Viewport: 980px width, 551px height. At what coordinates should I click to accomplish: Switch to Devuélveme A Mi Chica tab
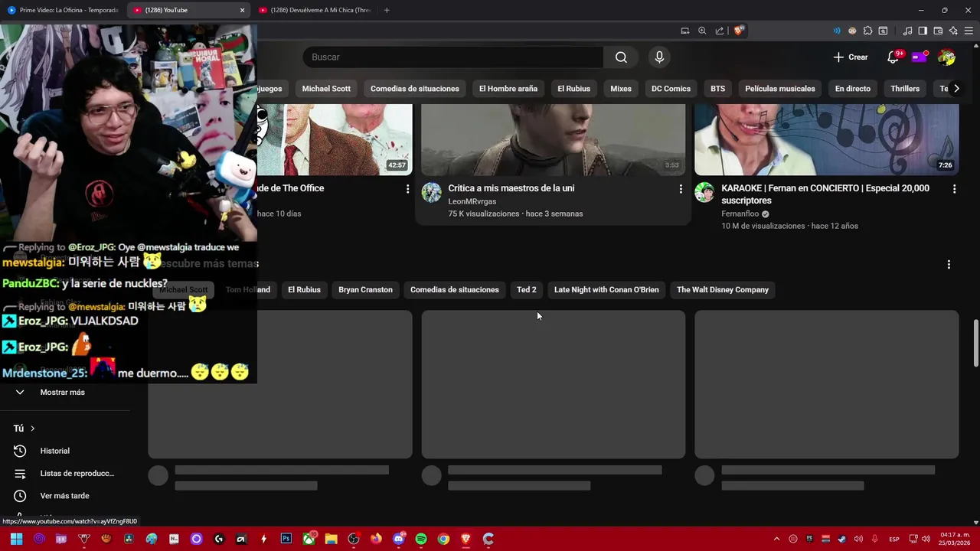pos(314,10)
